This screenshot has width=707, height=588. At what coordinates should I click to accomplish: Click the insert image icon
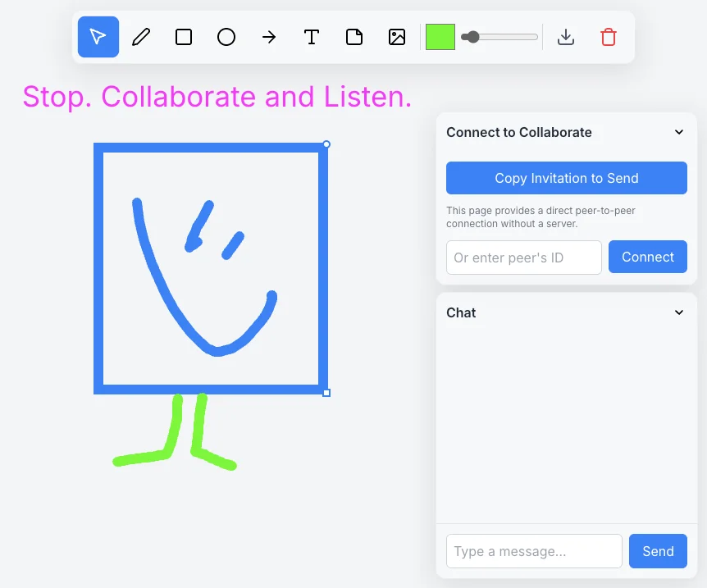point(396,37)
